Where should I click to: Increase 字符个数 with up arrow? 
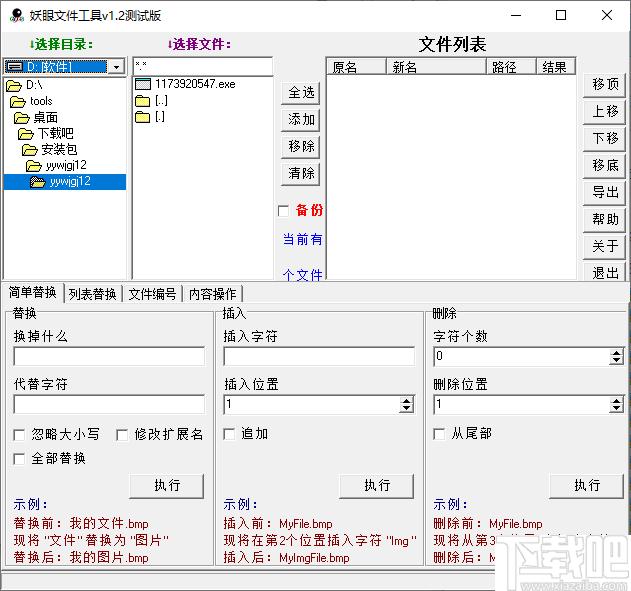pyautogui.click(x=616, y=353)
